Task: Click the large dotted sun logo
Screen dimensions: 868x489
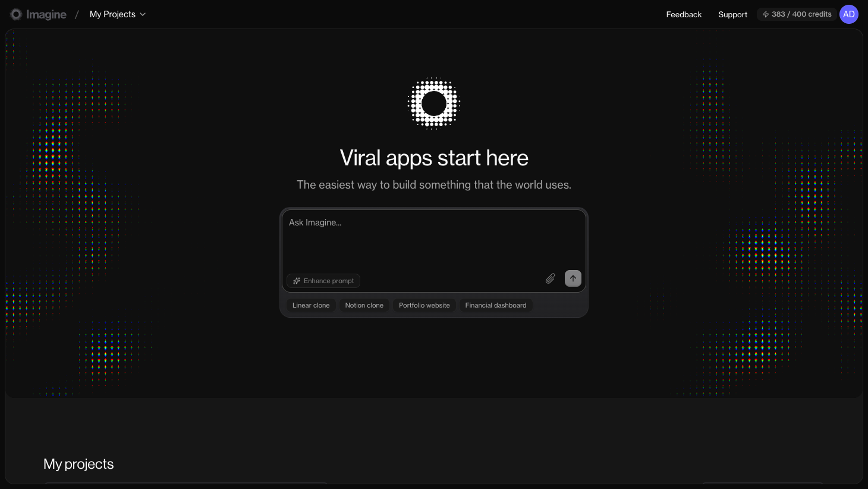Action: click(x=434, y=104)
